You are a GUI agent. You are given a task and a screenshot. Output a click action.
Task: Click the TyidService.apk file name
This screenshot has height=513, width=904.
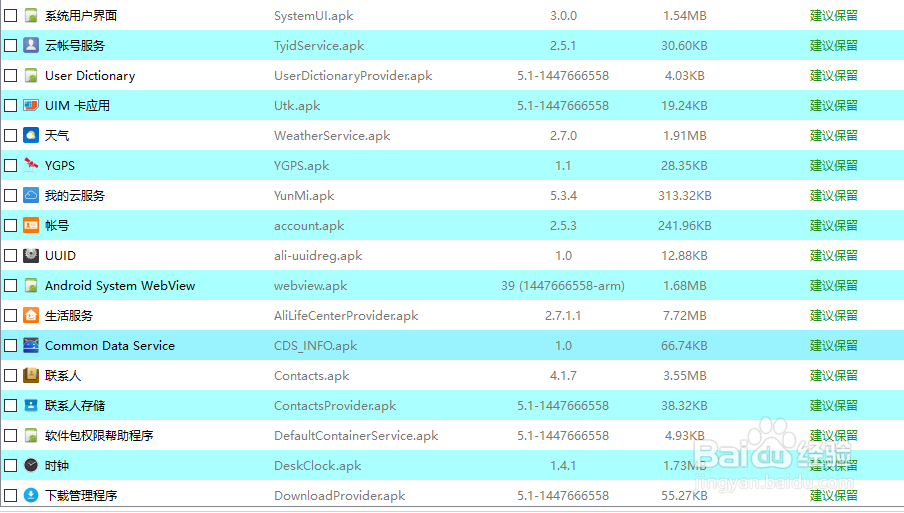pos(319,46)
